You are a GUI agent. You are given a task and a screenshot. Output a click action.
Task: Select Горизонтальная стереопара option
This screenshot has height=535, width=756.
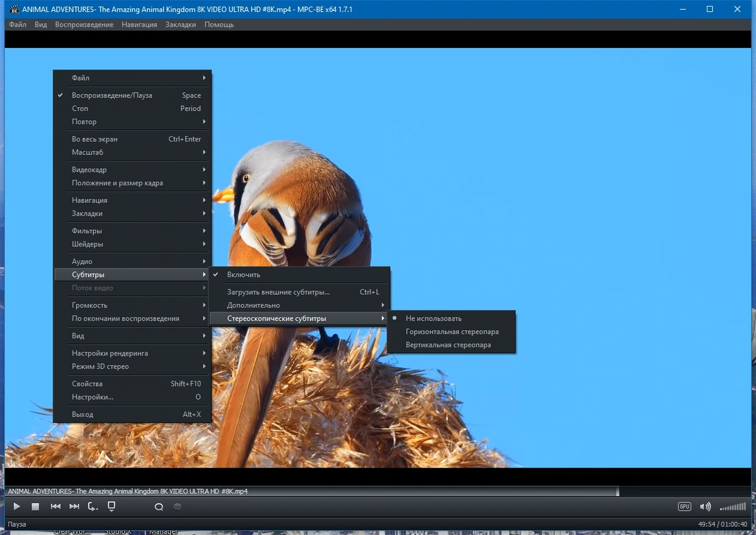point(452,331)
